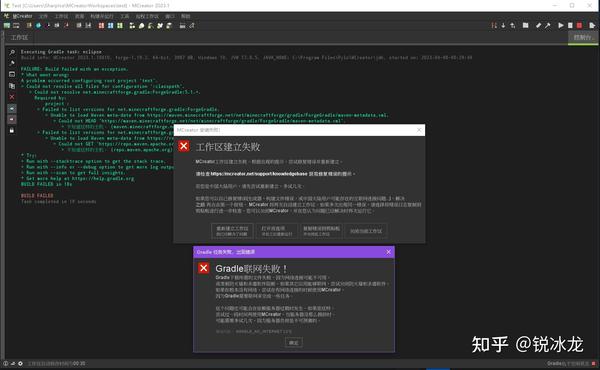Click the confirm button in Gradle dialog
Screen dimensions: 600x370
(293, 342)
